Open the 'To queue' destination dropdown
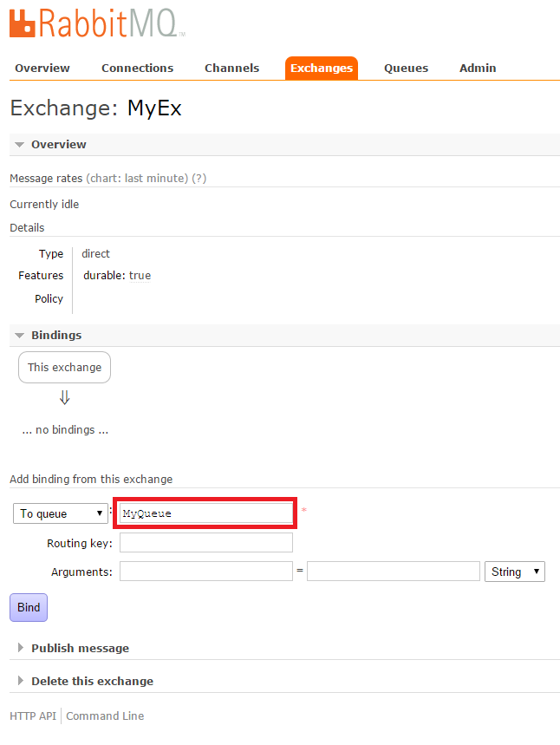Screen dimensions: 560x745 click(x=61, y=513)
